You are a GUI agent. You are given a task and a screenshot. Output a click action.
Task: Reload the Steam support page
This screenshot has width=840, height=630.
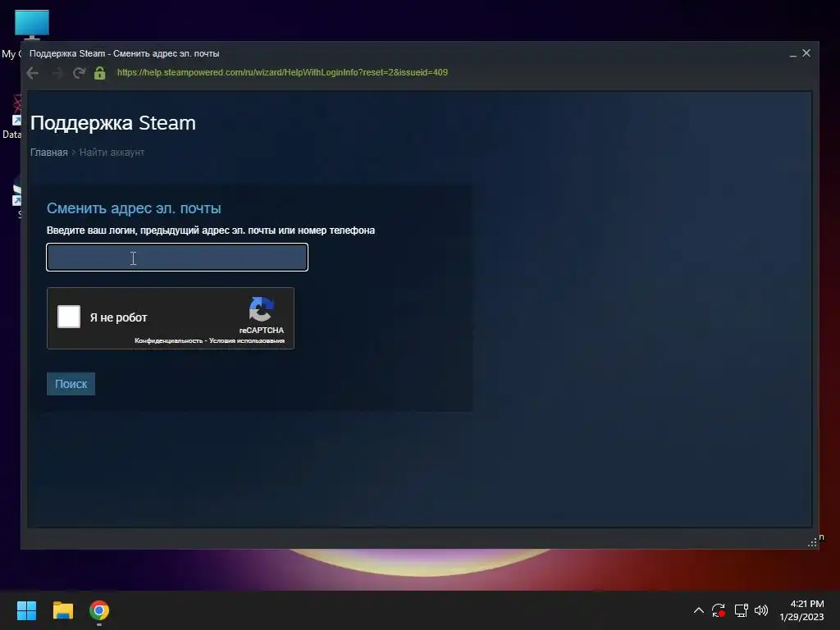click(x=80, y=73)
